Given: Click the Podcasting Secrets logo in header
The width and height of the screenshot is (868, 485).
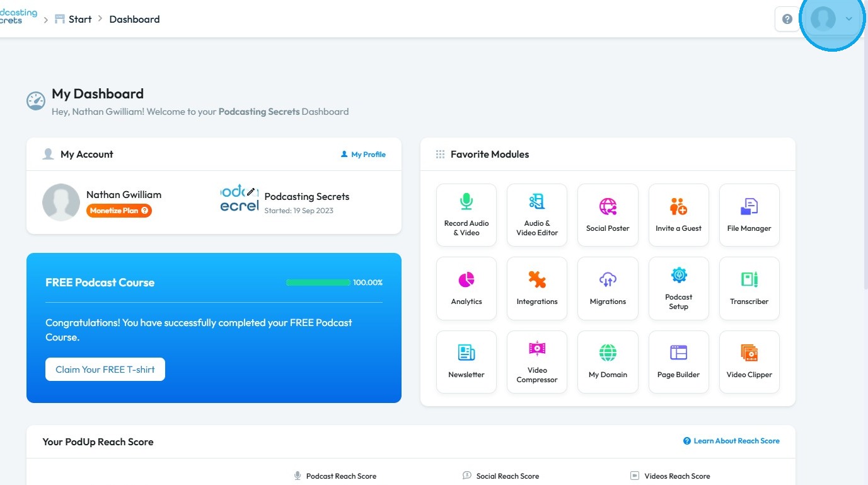Looking at the screenshot, I should pyautogui.click(x=19, y=16).
